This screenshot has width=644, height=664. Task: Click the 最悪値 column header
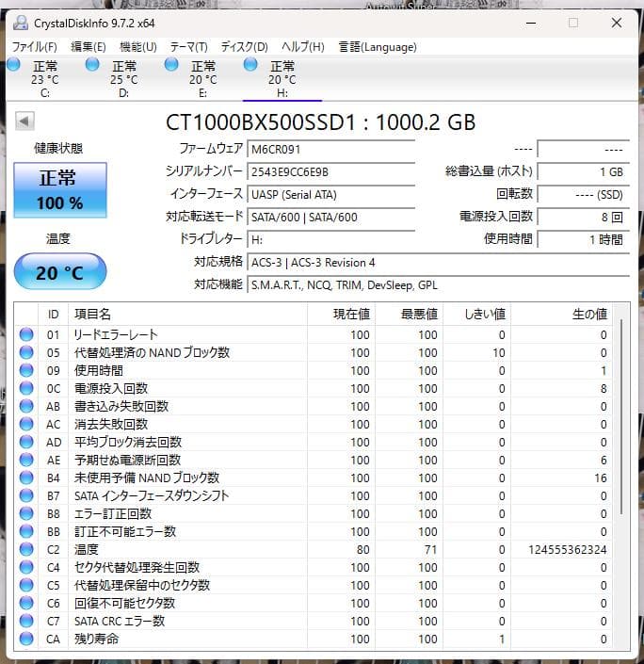[x=409, y=315]
